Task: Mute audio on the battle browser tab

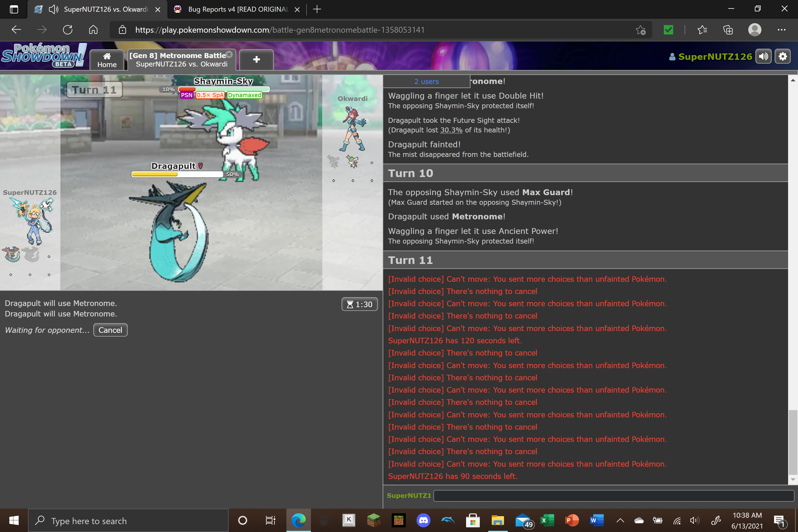Action: click(54, 9)
